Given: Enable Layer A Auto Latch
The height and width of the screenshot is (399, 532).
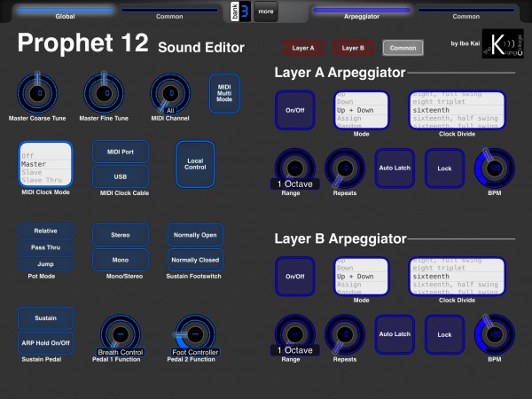Looking at the screenshot, I should pos(395,168).
